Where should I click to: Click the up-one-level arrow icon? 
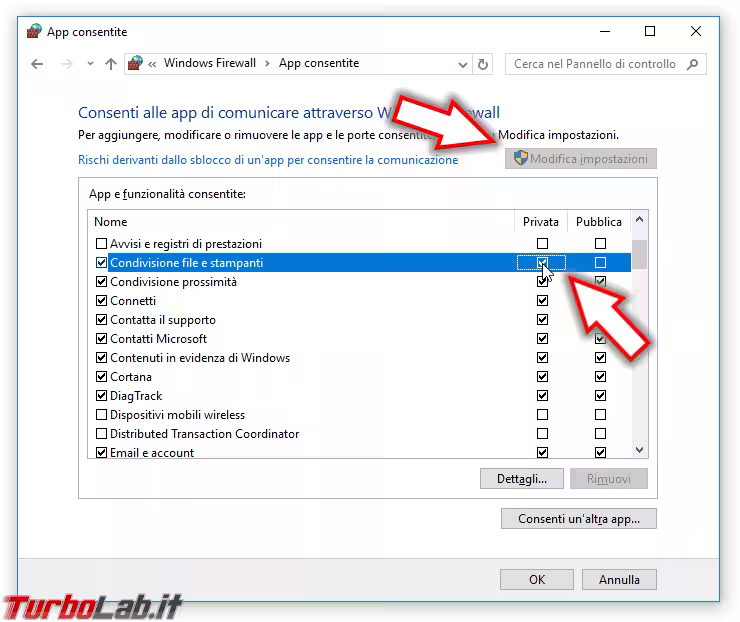111,64
